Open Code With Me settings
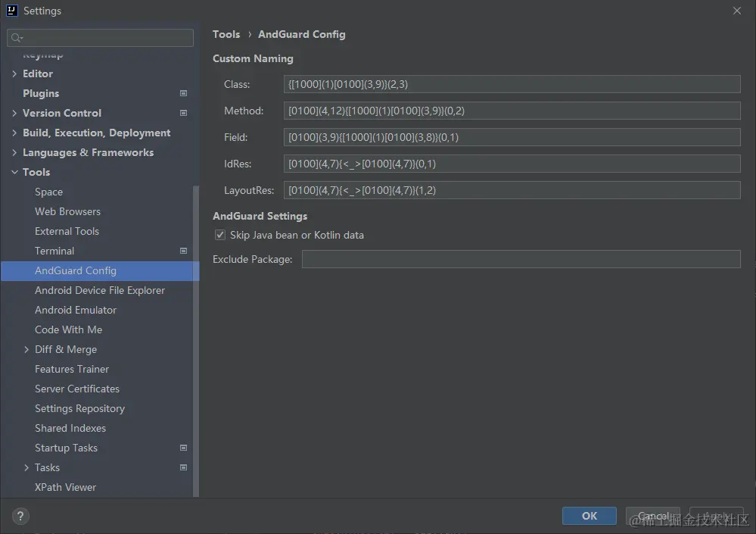Viewport: 756px width, 534px height. pos(68,329)
